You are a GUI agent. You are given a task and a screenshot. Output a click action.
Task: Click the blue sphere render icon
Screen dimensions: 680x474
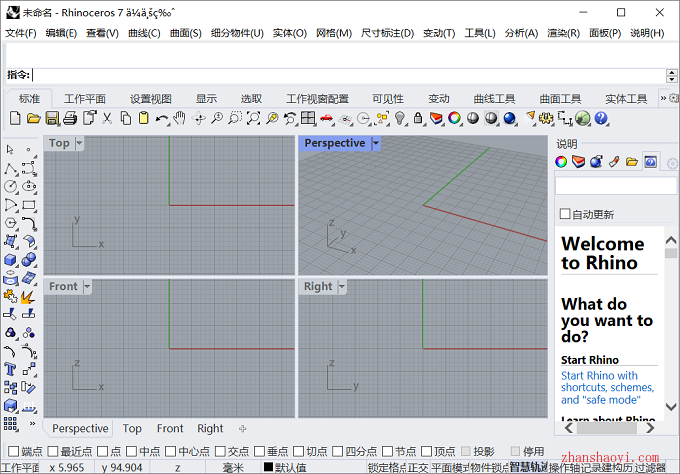(510, 118)
